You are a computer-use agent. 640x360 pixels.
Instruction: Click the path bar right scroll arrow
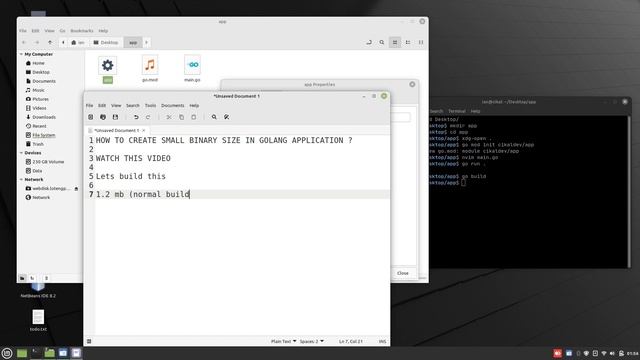click(147, 42)
